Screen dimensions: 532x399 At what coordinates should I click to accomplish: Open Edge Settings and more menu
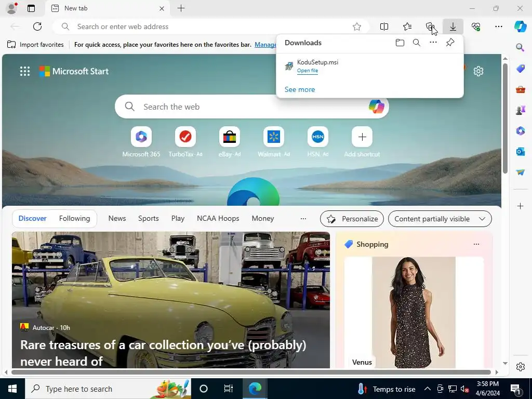tap(498, 26)
